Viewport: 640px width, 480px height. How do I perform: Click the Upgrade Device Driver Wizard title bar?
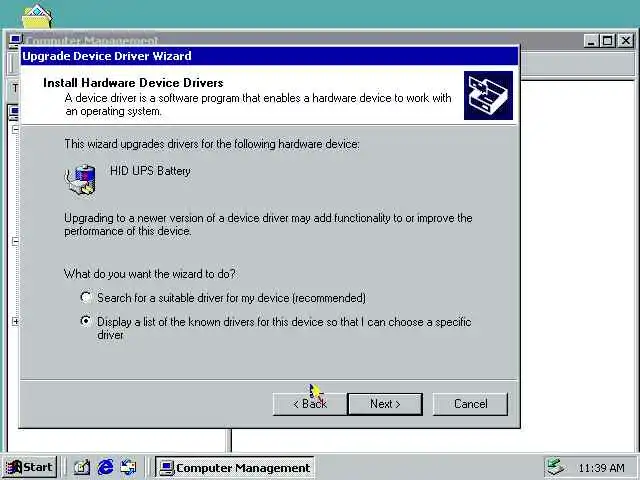click(269, 56)
